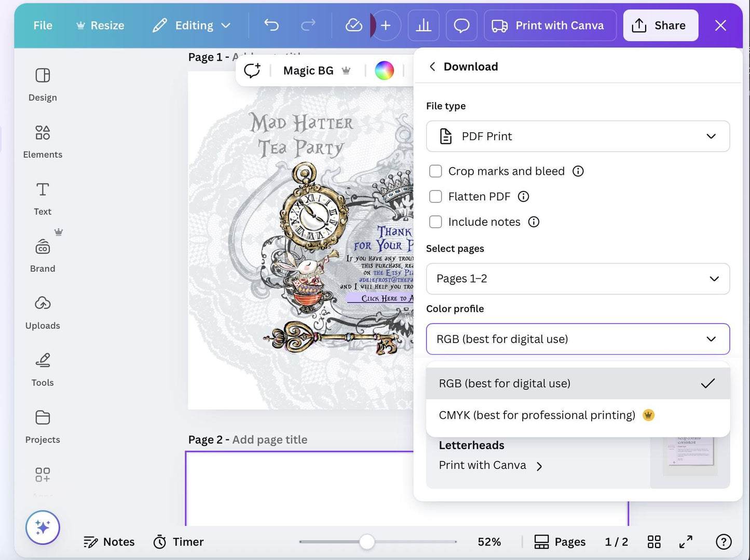This screenshot has height=560, width=750.
Task: Click the cloud save status icon
Action: pyautogui.click(x=353, y=25)
